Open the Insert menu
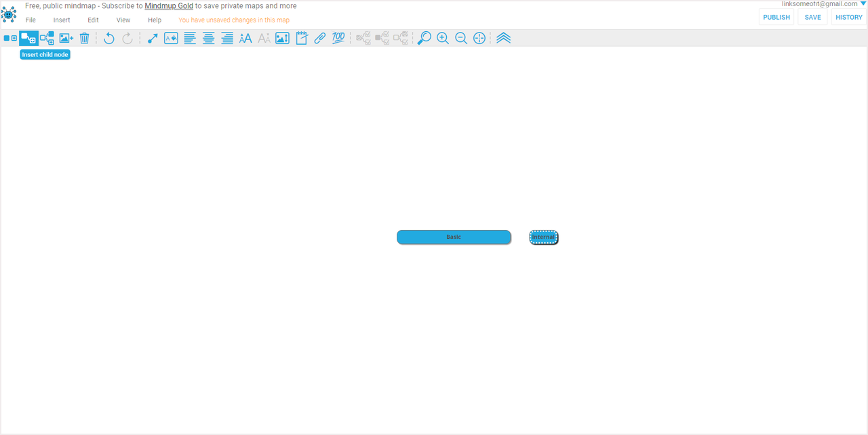The height and width of the screenshot is (435, 868). (62, 20)
